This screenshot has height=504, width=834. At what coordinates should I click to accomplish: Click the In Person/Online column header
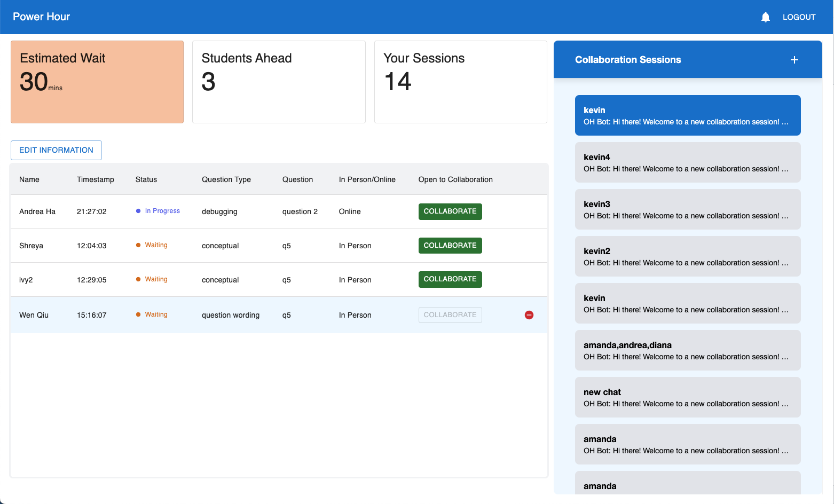[x=367, y=179]
